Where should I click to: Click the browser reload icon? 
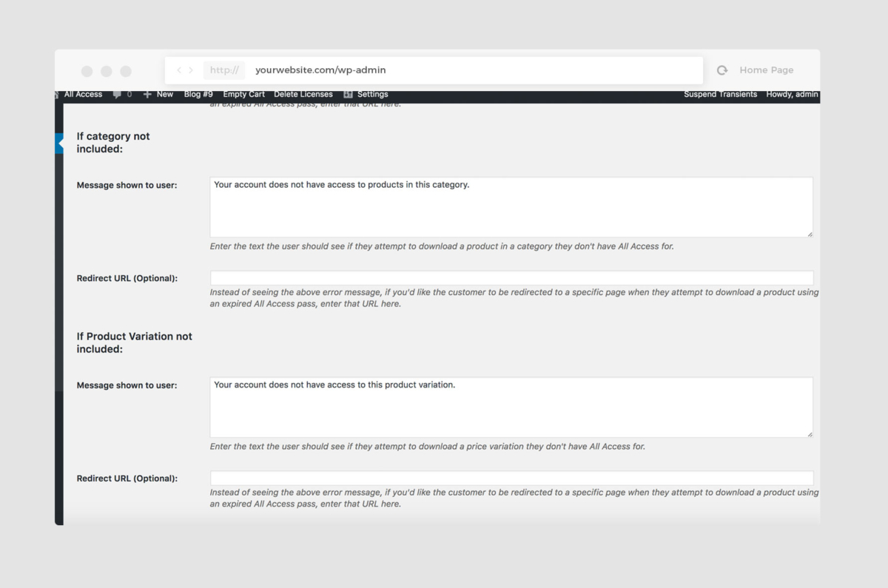722,70
